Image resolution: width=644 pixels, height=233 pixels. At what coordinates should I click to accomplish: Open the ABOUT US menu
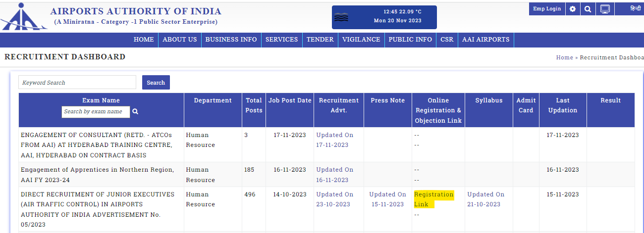click(x=180, y=40)
